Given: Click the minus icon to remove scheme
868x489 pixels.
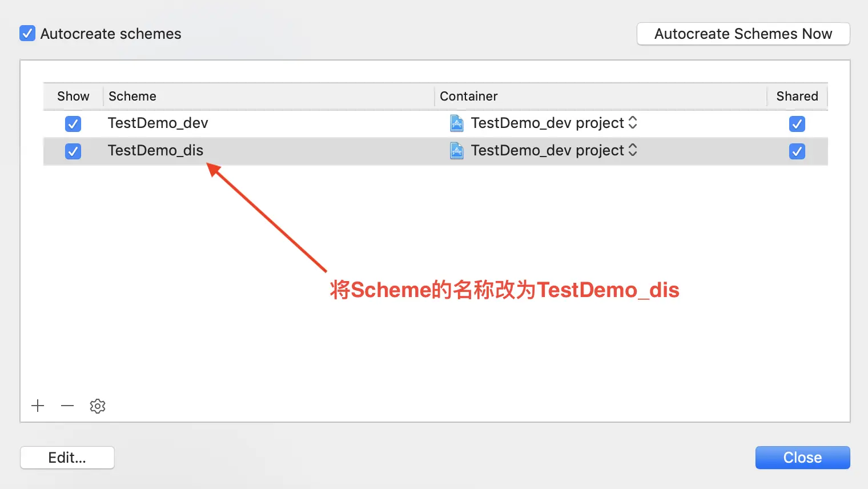Looking at the screenshot, I should click(67, 406).
